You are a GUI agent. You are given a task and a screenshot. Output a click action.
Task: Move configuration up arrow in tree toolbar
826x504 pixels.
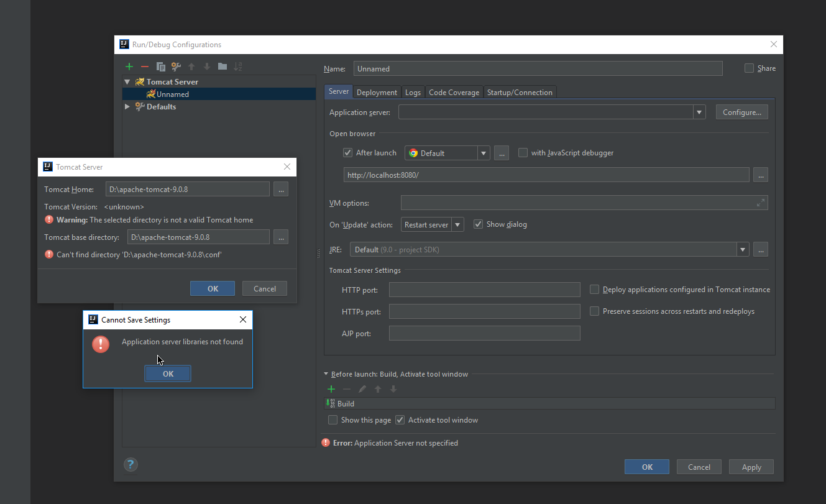point(191,66)
